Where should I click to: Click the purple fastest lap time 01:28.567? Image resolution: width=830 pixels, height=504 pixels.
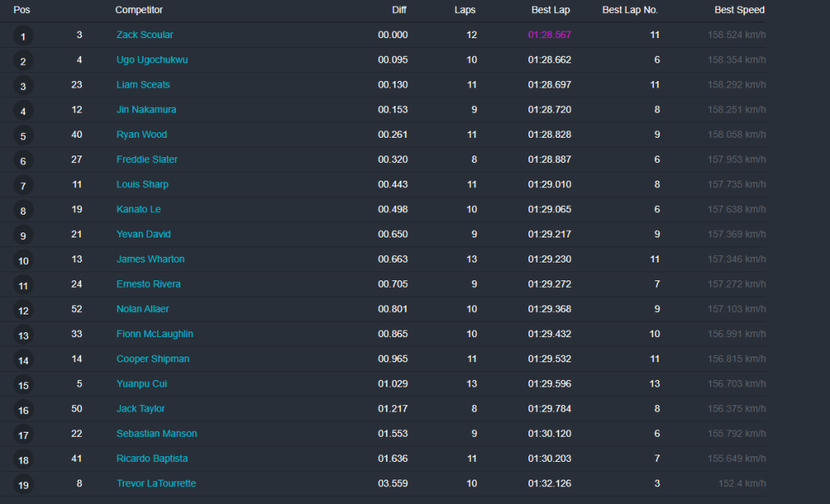coord(549,35)
